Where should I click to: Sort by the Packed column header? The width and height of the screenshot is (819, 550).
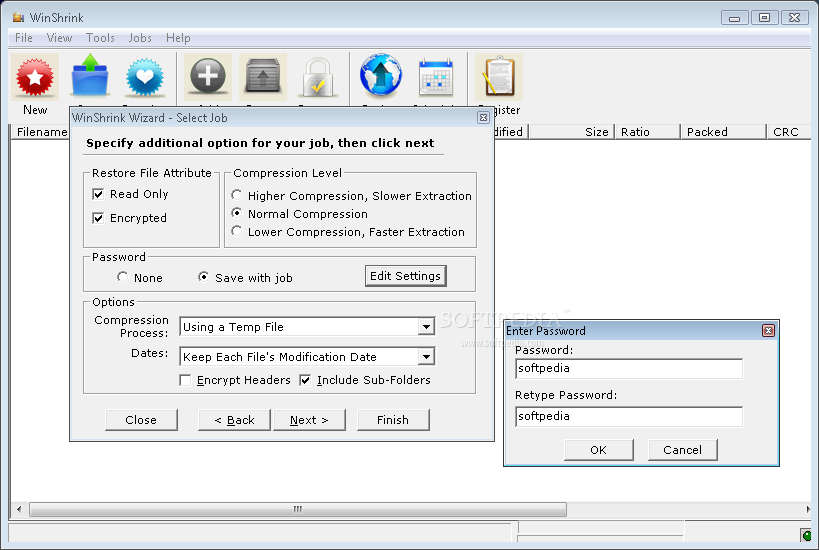tap(723, 132)
